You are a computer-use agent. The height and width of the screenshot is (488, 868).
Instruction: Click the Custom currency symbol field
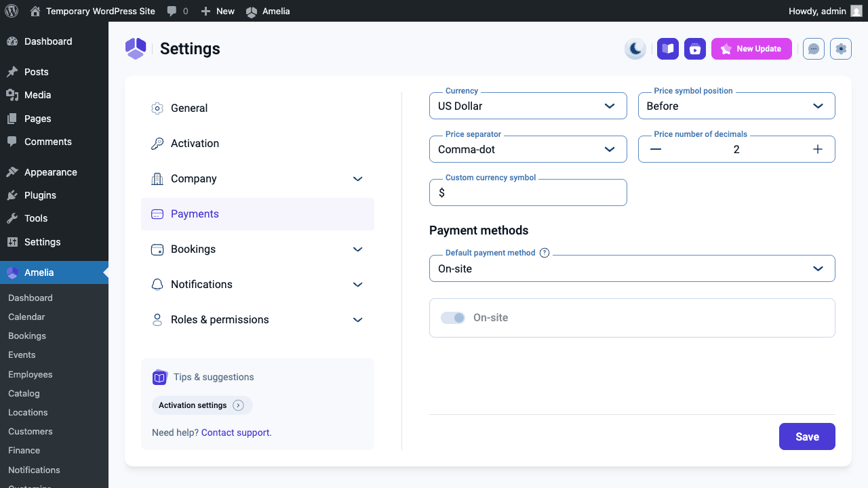(528, 192)
